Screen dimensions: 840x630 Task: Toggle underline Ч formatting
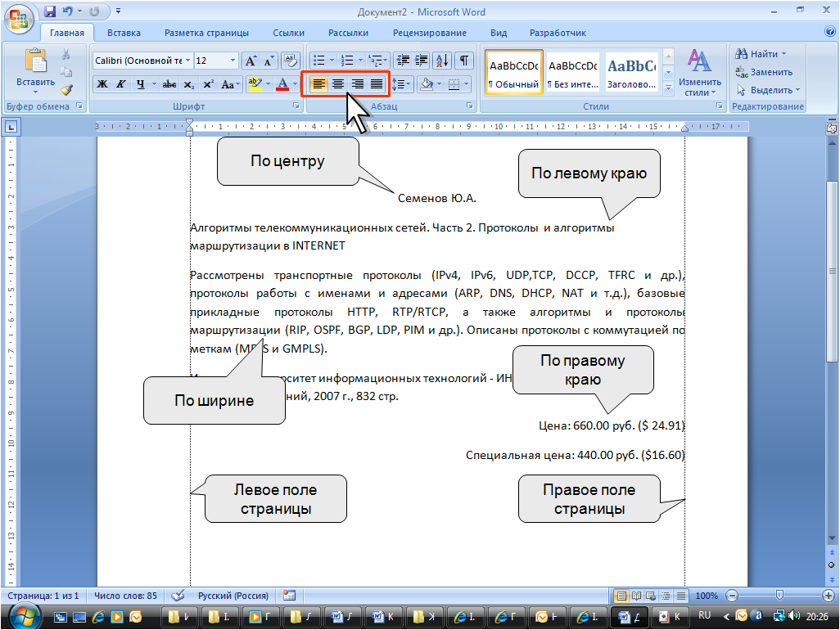point(140,84)
